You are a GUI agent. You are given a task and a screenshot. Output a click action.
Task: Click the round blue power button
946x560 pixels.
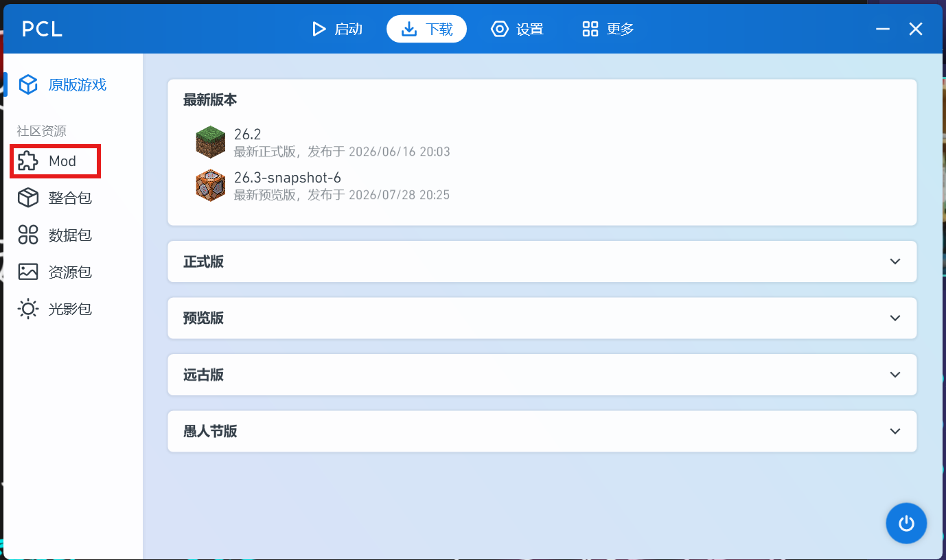906,524
